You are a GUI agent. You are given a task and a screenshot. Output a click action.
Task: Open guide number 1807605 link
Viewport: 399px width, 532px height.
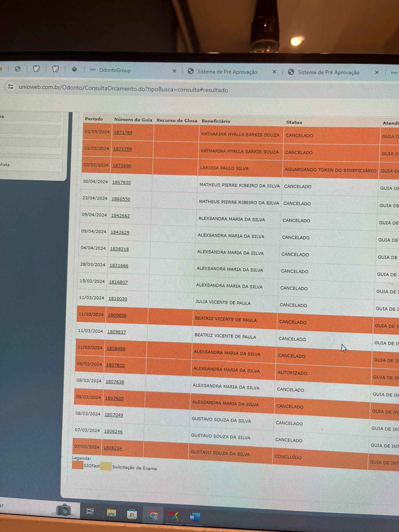click(x=114, y=398)
